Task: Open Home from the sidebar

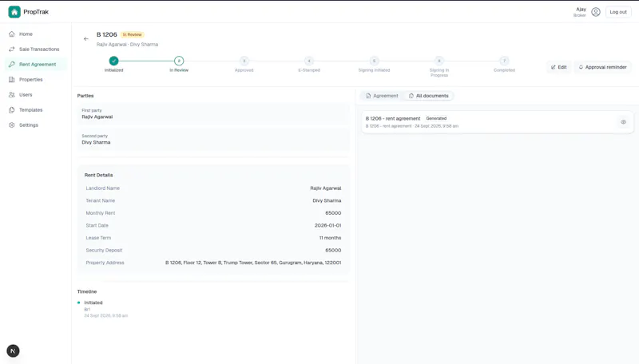Action: 35,34
